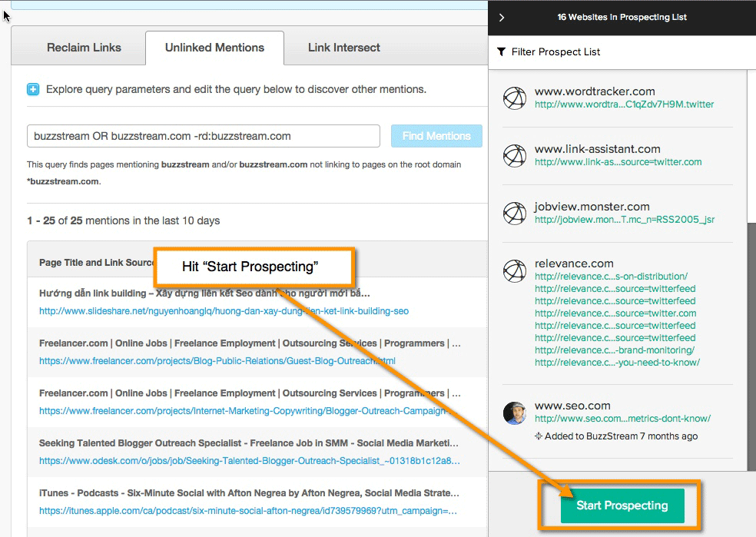
Task: Click the jobview.monster.com globe icon
Action: point(515,213)
